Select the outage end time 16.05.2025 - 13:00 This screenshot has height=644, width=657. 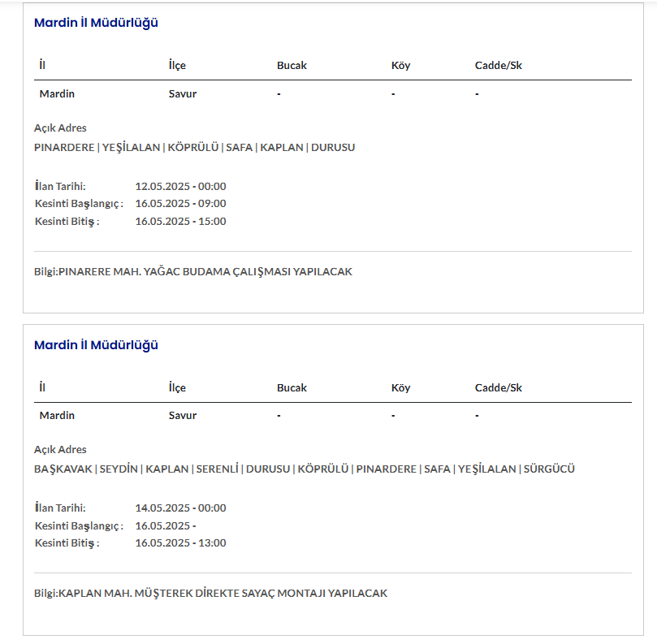tap(180, 542)
